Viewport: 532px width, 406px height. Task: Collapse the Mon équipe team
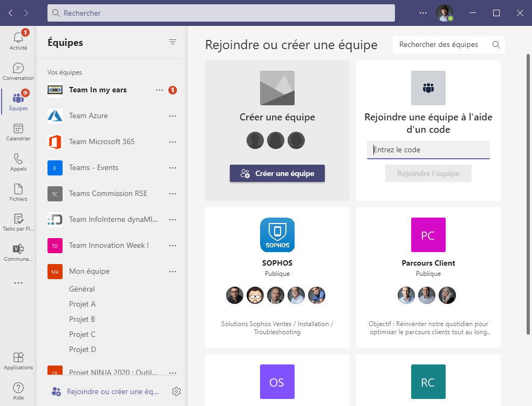89,271
